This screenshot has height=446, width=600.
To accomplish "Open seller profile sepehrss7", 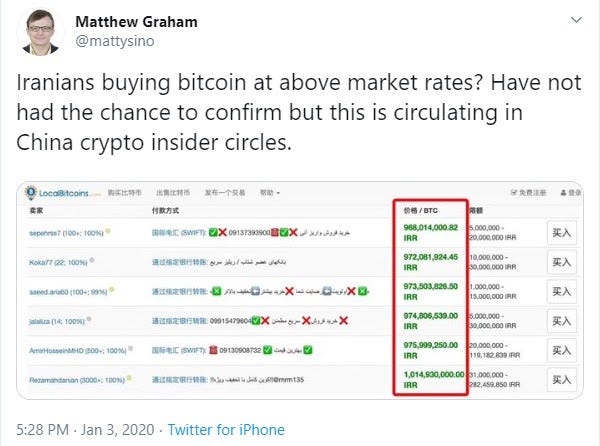I will click(45, 233).
